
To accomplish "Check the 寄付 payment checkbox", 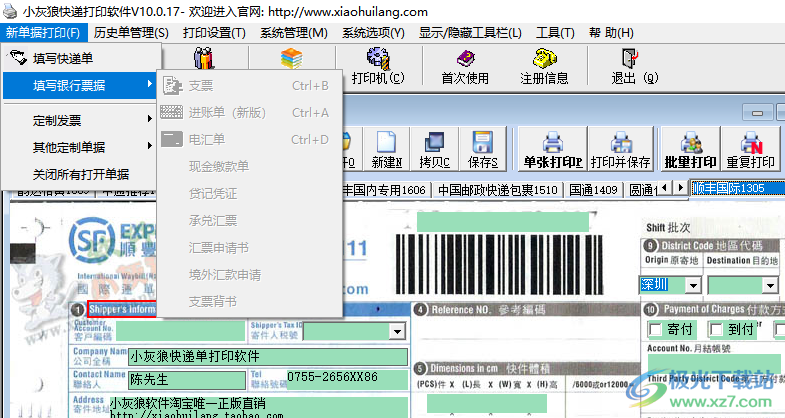I will click(655, 329).
